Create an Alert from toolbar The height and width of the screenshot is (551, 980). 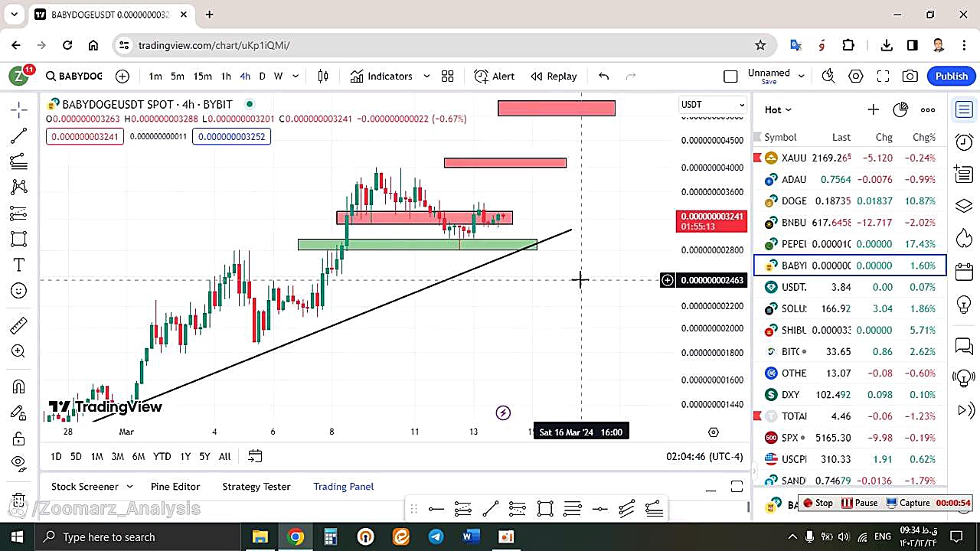coord(494,77)
